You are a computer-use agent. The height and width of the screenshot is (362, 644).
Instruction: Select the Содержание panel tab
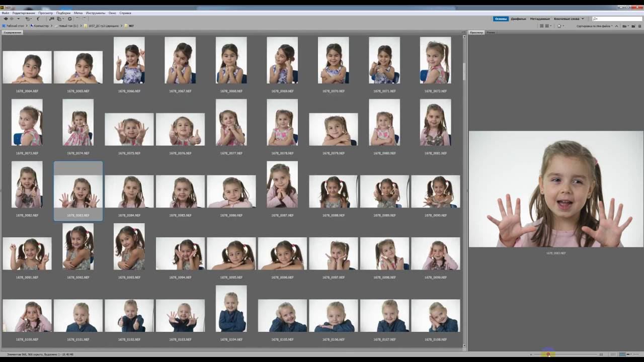[13, 32]
